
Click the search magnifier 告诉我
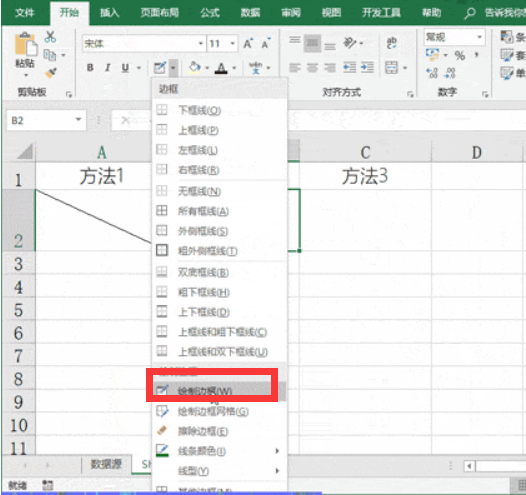[470, 13]
